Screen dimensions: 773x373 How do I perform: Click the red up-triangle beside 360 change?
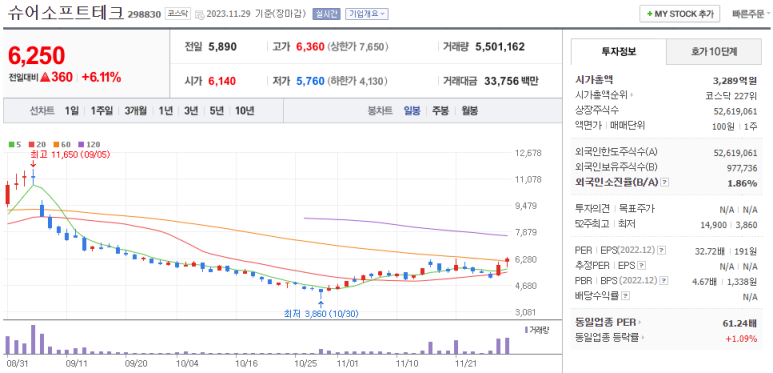(x=45, y=77)
